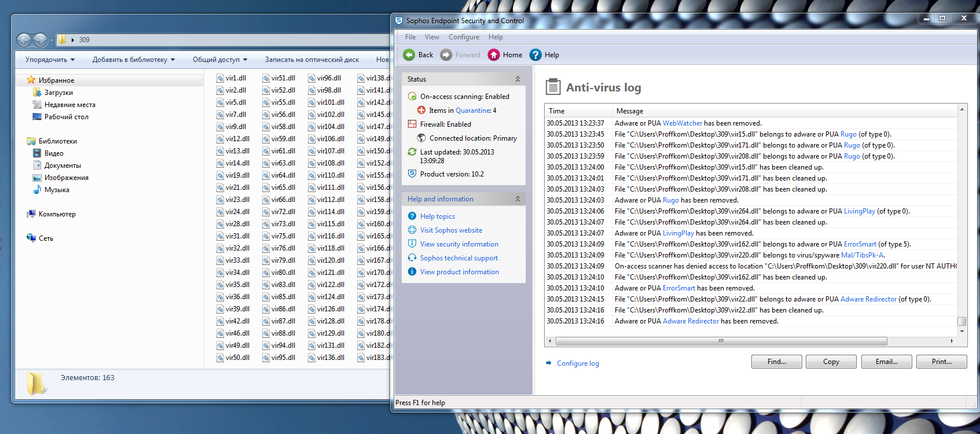Click the product information 'i' icon
Screen dimensions: 980x434
(x=412, y=271)
